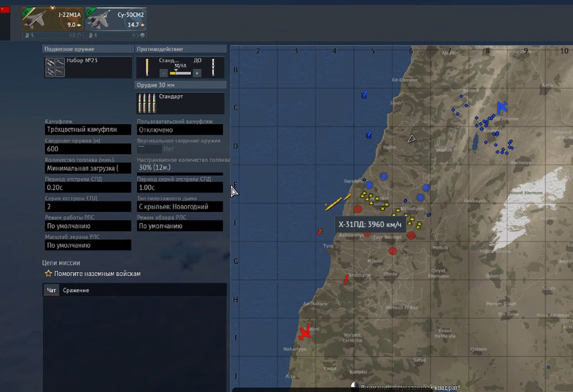Click the Tyre map label
Screen dimensions: 573x392
328,246
